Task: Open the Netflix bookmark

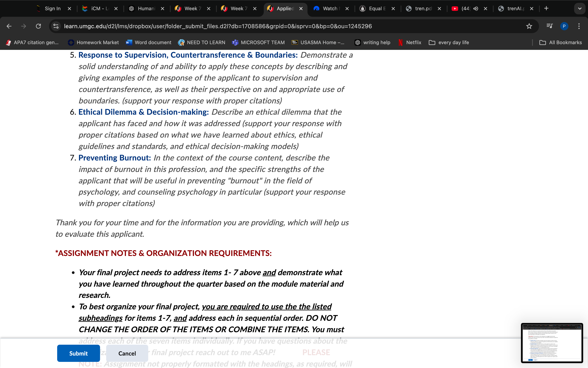Action: pos(410,43)
